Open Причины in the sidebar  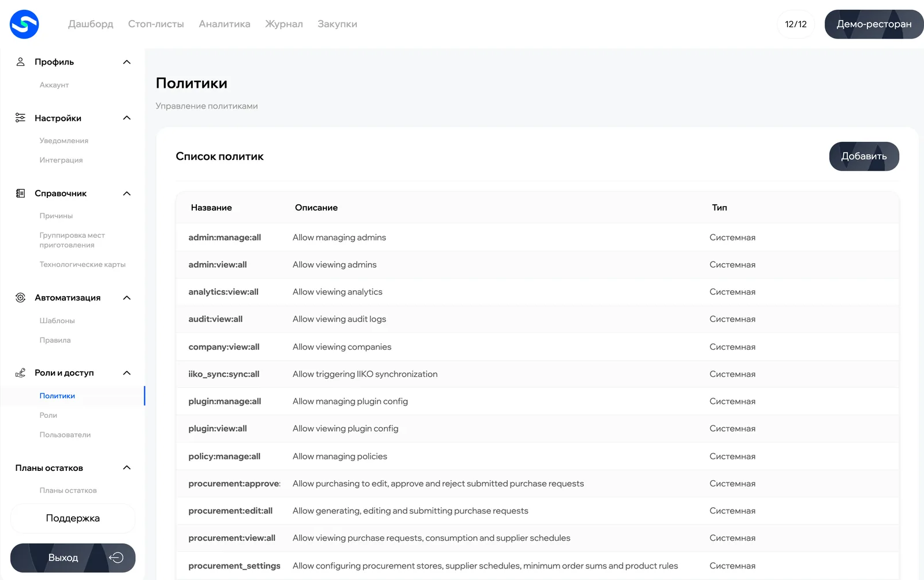56,216
